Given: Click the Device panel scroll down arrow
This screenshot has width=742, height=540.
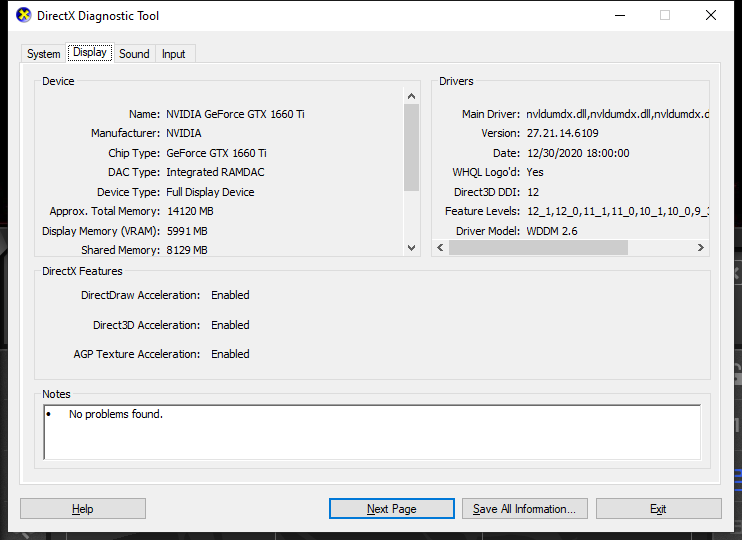Looking at the screenshot, I should click(411, 248).
